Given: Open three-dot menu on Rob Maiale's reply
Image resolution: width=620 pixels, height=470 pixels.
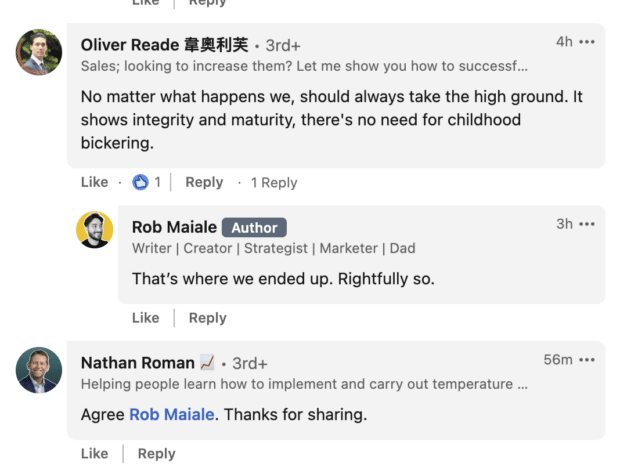Looking at the screenshot, I should click(587, 224).
